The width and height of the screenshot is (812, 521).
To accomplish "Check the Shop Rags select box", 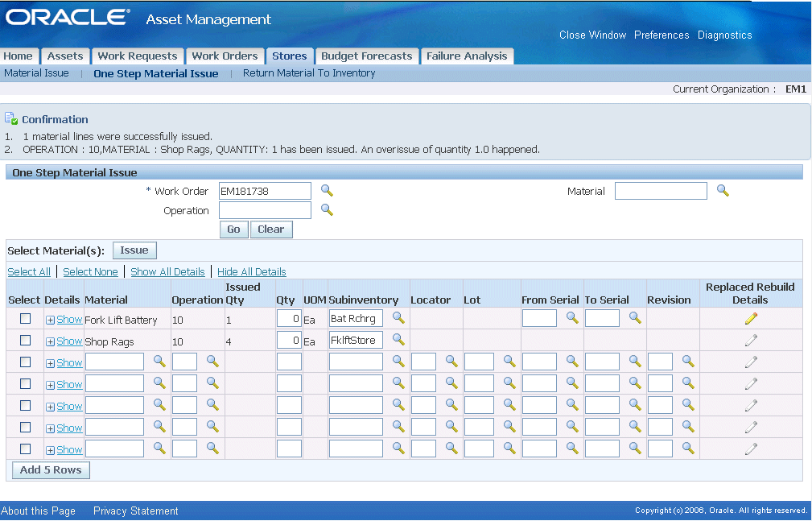I will point(26,340).
